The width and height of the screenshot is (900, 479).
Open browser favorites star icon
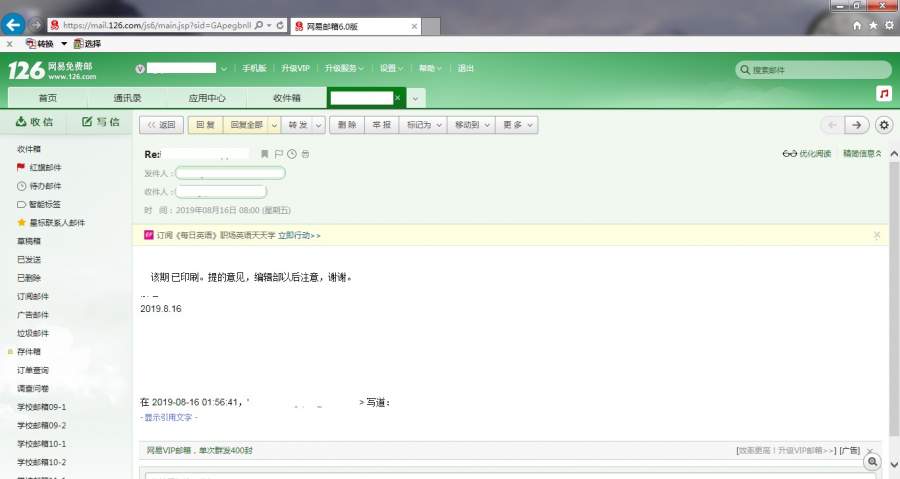873,25
